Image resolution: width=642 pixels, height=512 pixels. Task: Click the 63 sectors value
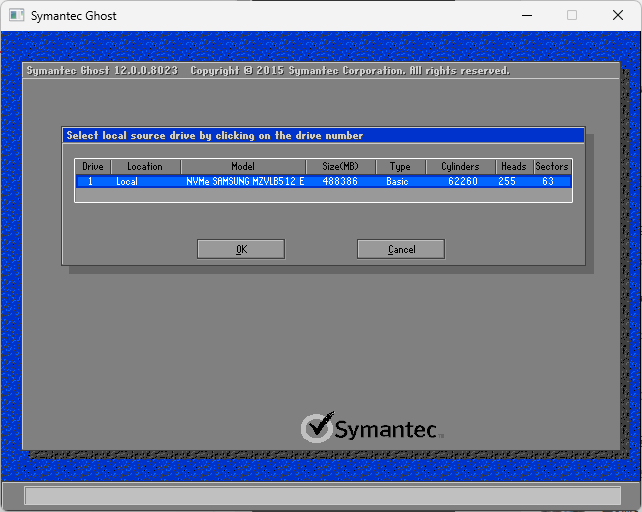[548, 181]
